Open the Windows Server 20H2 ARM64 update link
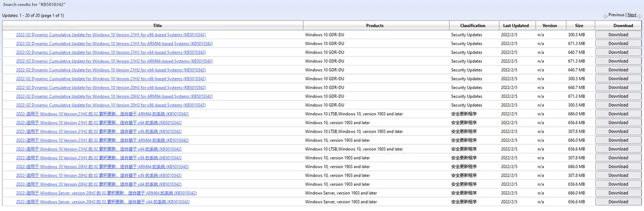This screenshot has height=211, width=644. coord(106,193)
